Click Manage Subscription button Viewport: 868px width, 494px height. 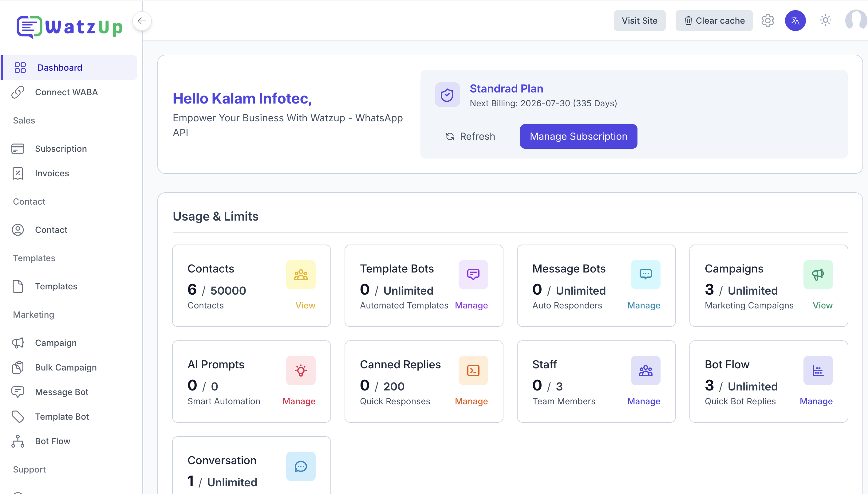[578, 136]
